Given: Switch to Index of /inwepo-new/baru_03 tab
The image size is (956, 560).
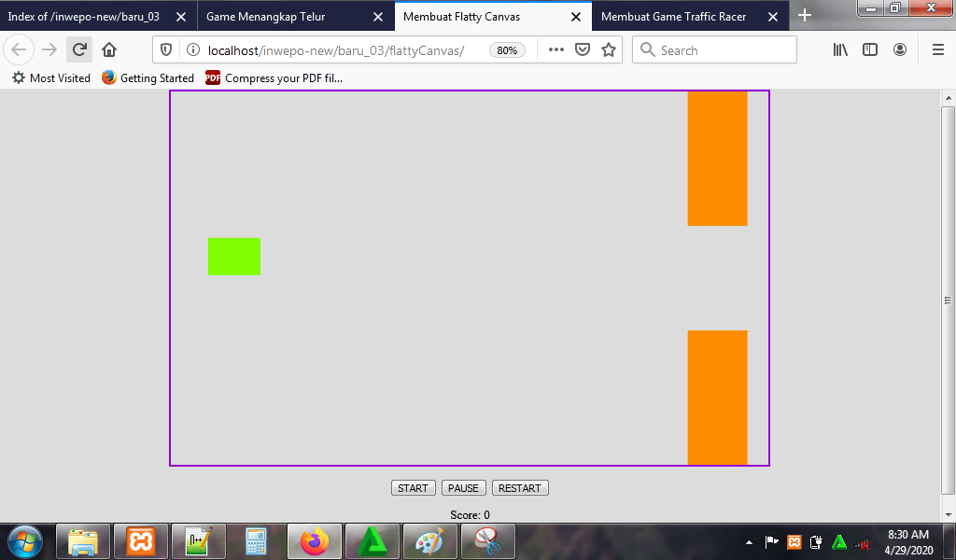Looking at the screenshot, I should click(83, 17).
